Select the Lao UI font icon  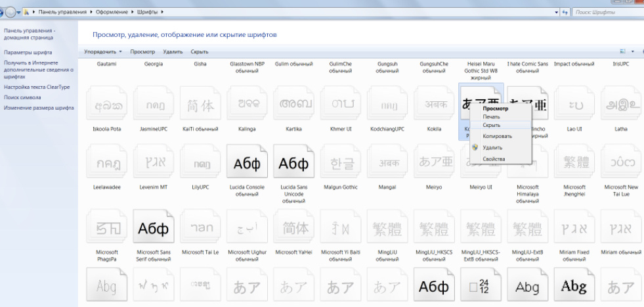coord(574,103)
